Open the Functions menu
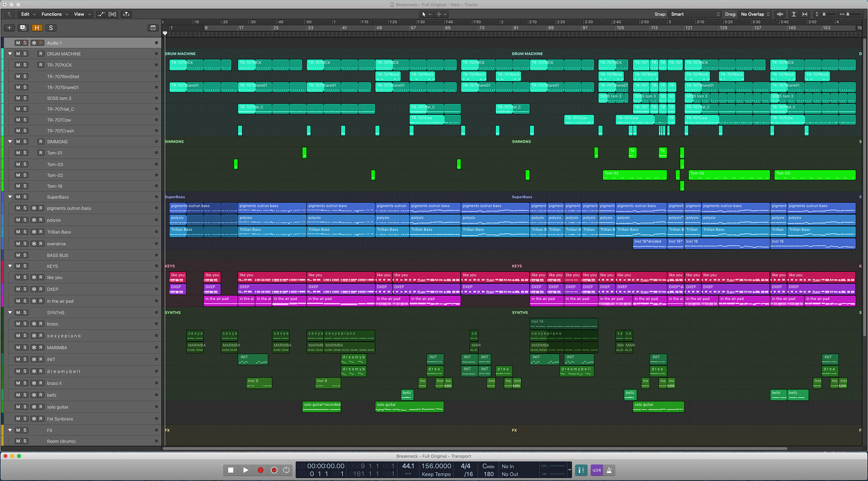This screenshot has width=868, height=481. click(x=54, y=14)
